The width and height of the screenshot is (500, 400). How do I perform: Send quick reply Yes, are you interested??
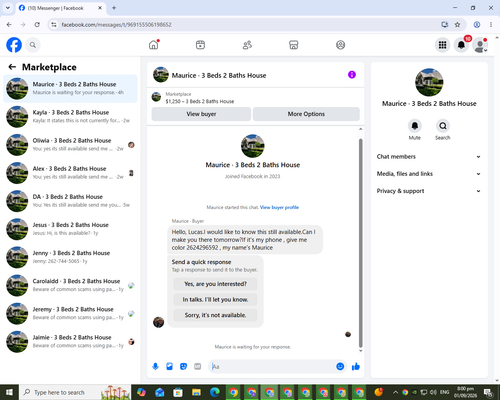pyautogui.click(x=215, y=284)
